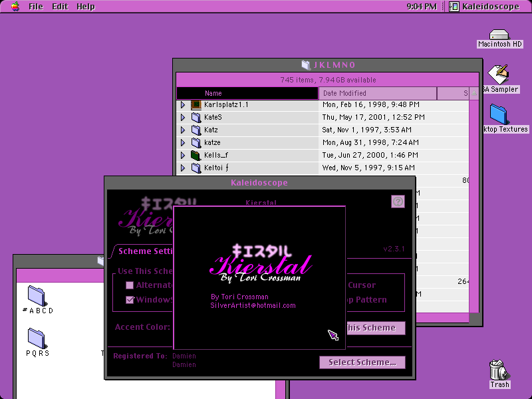Select the # A B C D folder icon
Screen dimensions: 532x399
point(37,295)
